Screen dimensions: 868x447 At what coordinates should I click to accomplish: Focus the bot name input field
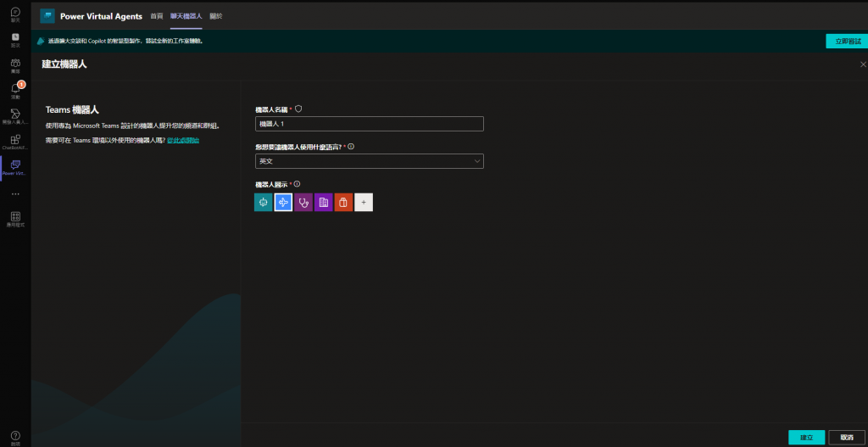tap(370, 124)
